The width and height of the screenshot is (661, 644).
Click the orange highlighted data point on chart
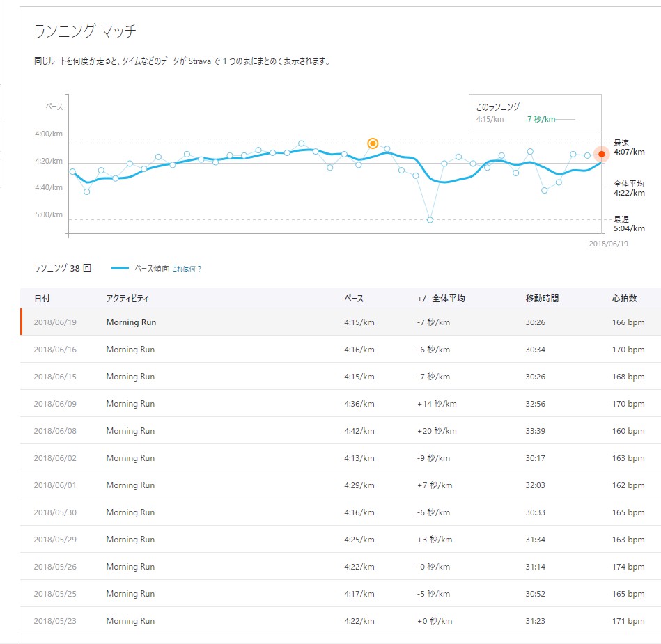click(x=373, y=143)
